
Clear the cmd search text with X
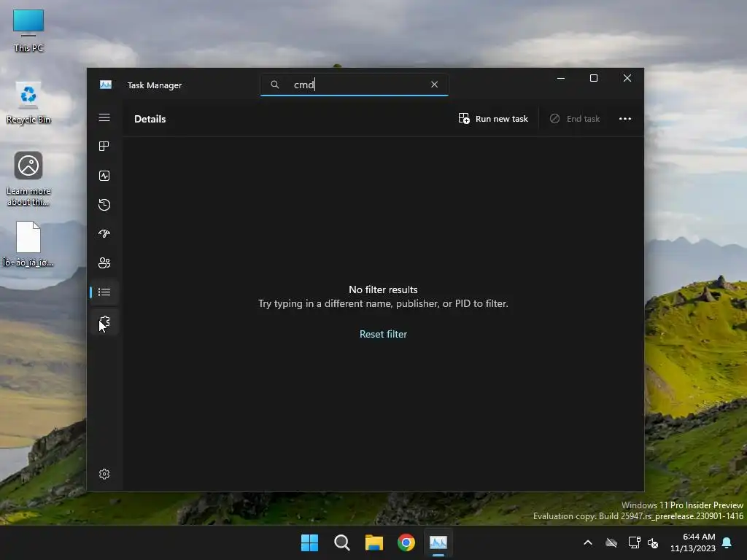[x=434, y=85]
